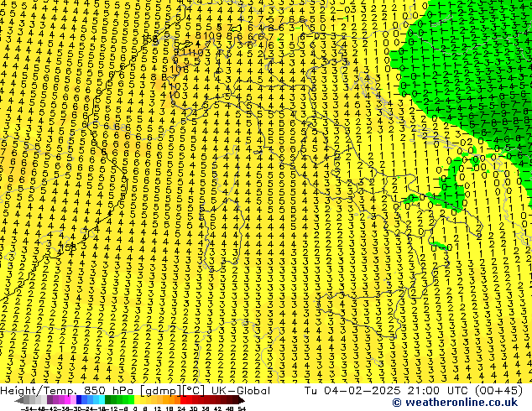
Task: Select the 'UK-Global' model label
Action: coord(241,391)
